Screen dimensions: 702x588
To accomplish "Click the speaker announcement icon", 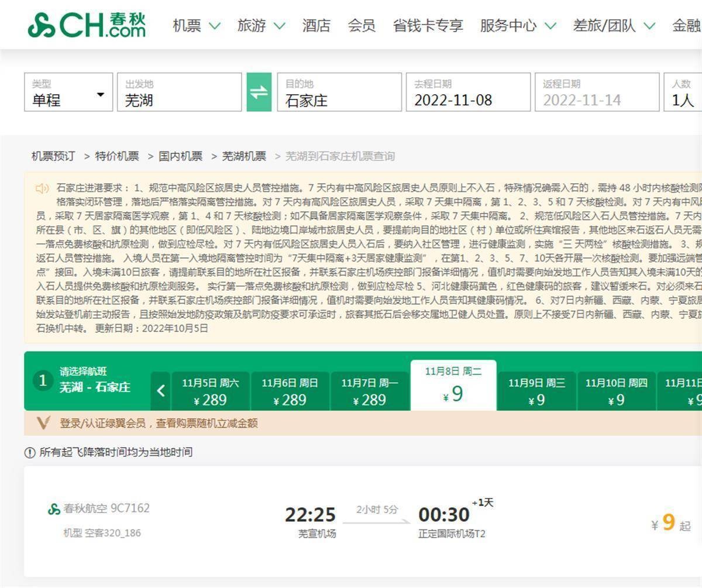I will point(42,188).
